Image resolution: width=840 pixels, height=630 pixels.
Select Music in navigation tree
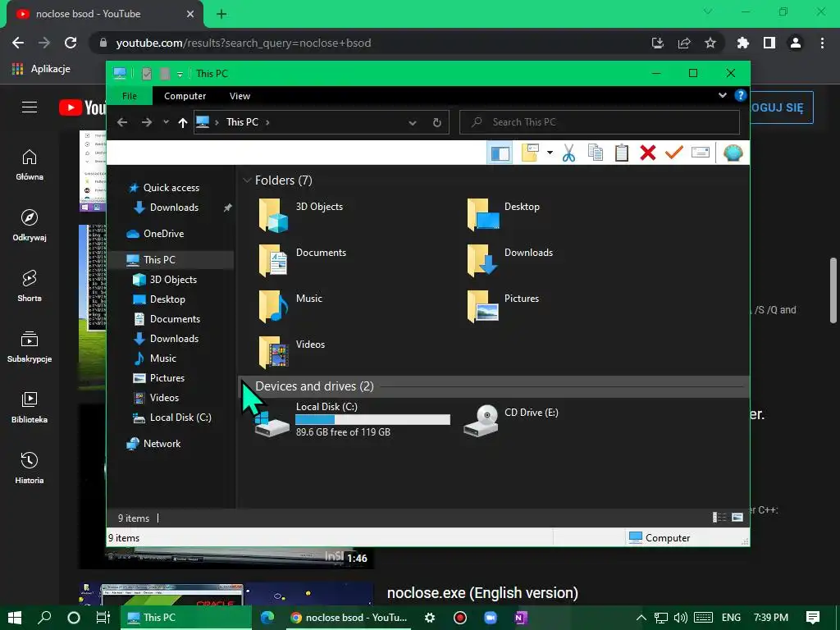[163, 358]
